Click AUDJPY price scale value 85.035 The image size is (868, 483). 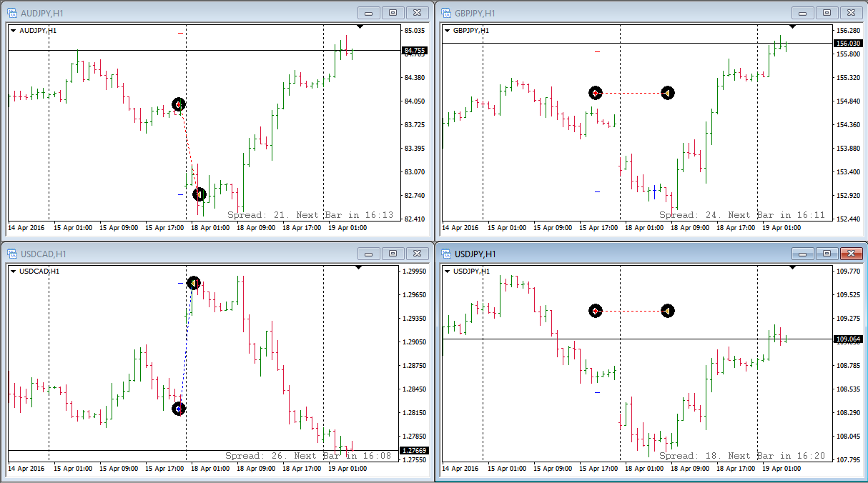[415, 31]
